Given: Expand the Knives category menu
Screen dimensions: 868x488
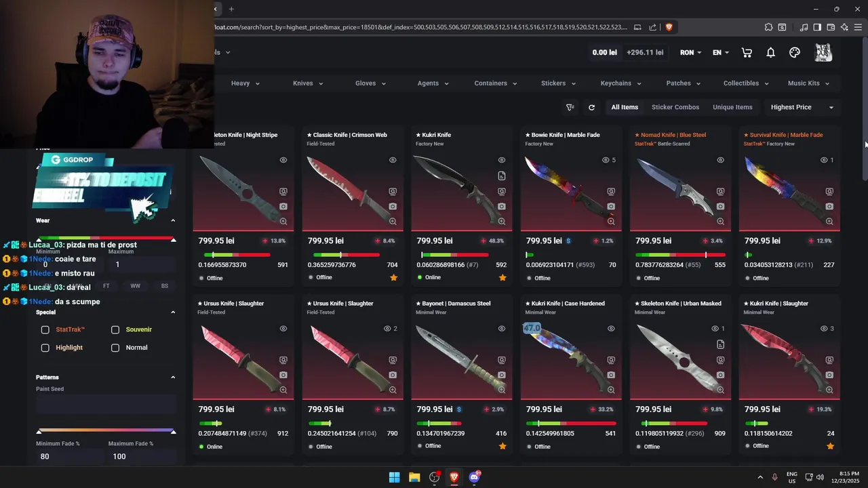Looking at the screenshot, I should coord(308,83).
